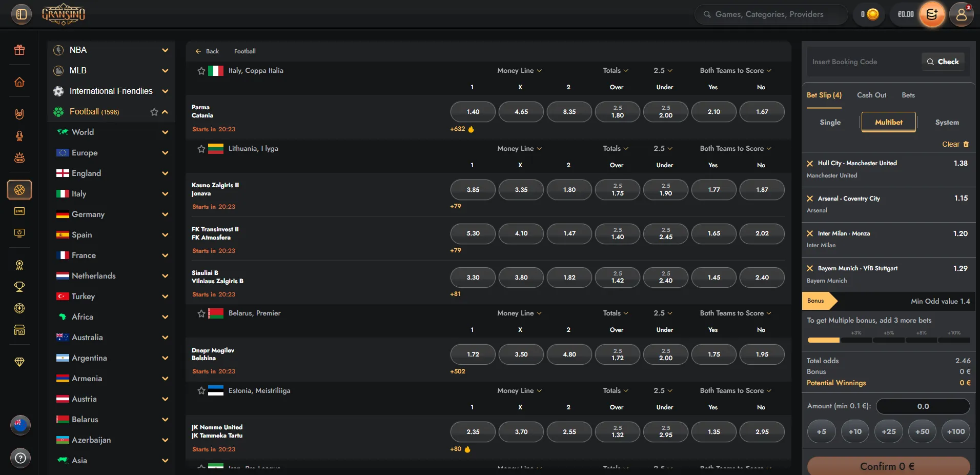Viewport: 980px width, 475px height.
Task: Select Parma win odds 1.40
Action: tap(473, 112)
